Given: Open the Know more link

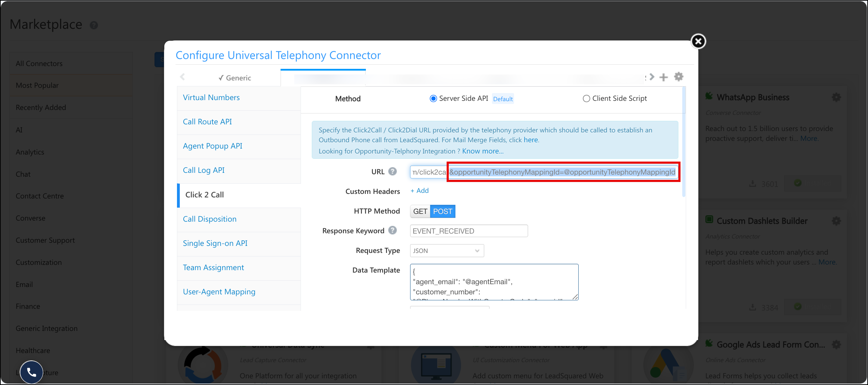Looking at the screenshot, I should tap(482, 151).
